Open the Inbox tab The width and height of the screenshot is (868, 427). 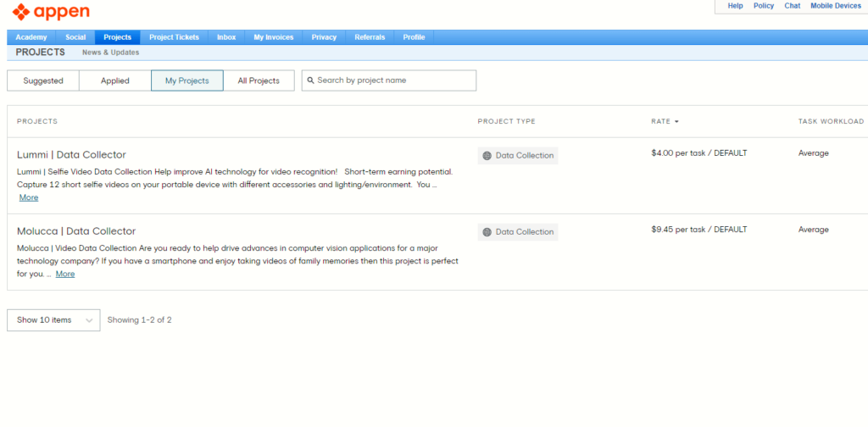click(226, 37)
